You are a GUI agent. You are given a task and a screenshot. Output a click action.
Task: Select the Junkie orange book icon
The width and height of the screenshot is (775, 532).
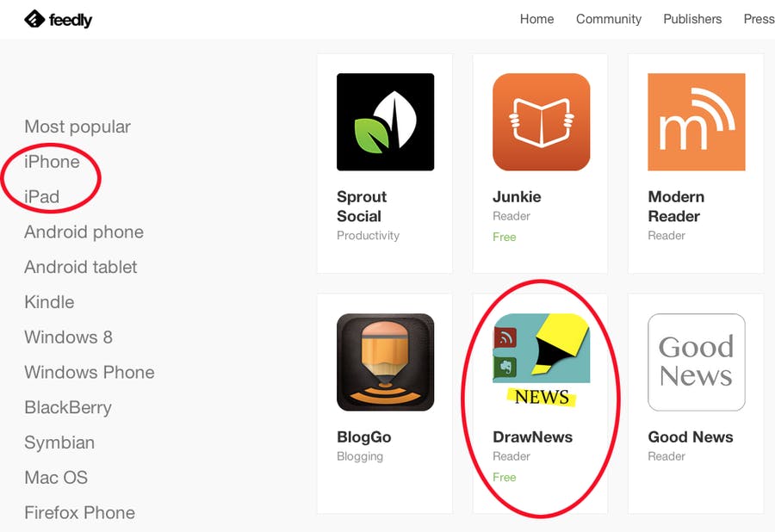tap(542, 122)
